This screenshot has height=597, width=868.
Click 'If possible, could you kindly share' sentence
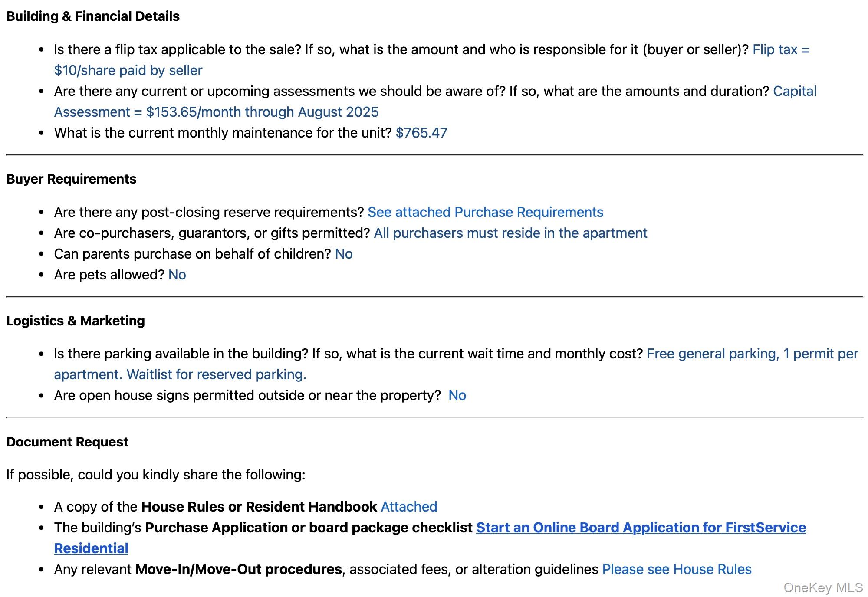(156, 475)
